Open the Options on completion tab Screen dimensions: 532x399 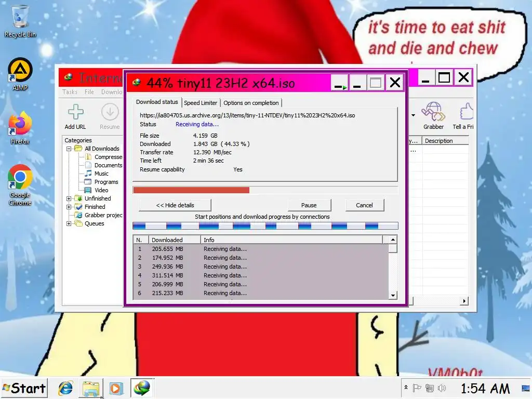pyautogui.click(x=251, y=103)
